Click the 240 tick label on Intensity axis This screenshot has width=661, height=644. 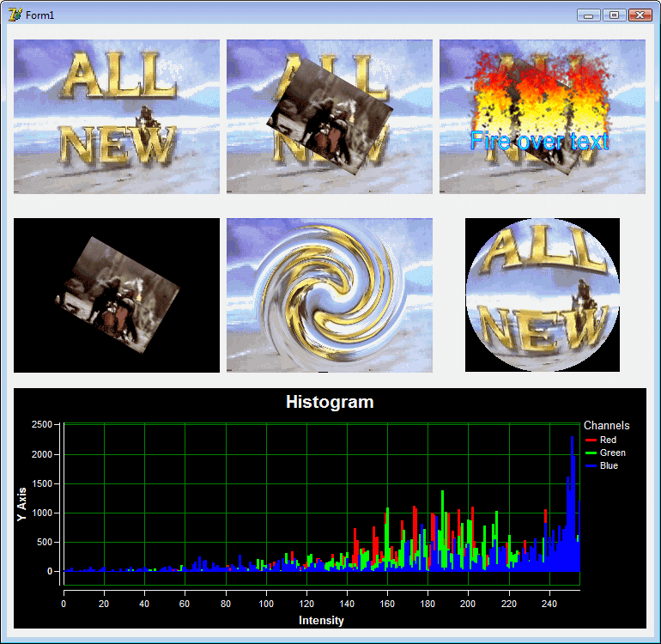(549, 604)
